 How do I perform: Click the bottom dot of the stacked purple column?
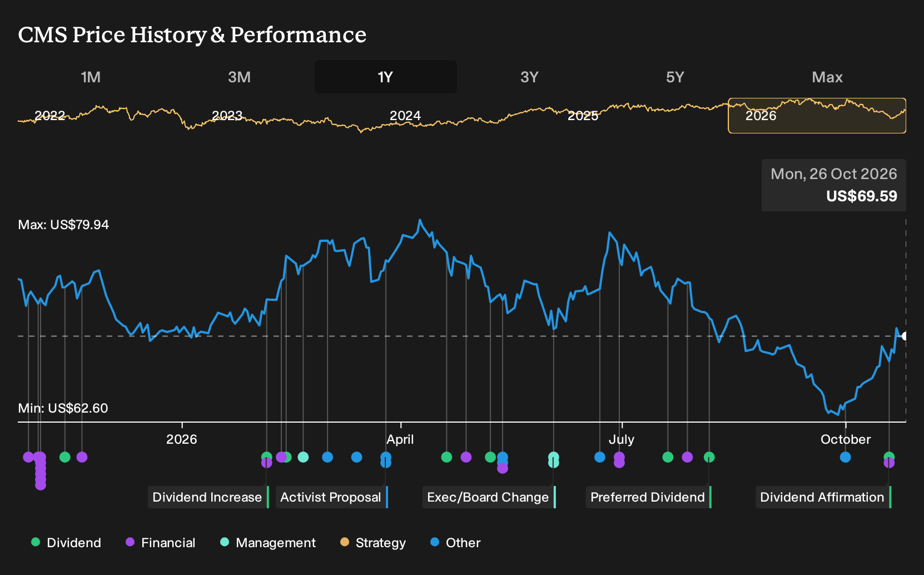click(41, 485)
